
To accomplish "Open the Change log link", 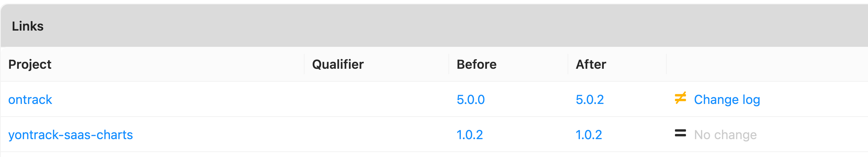I will (727, 100).
